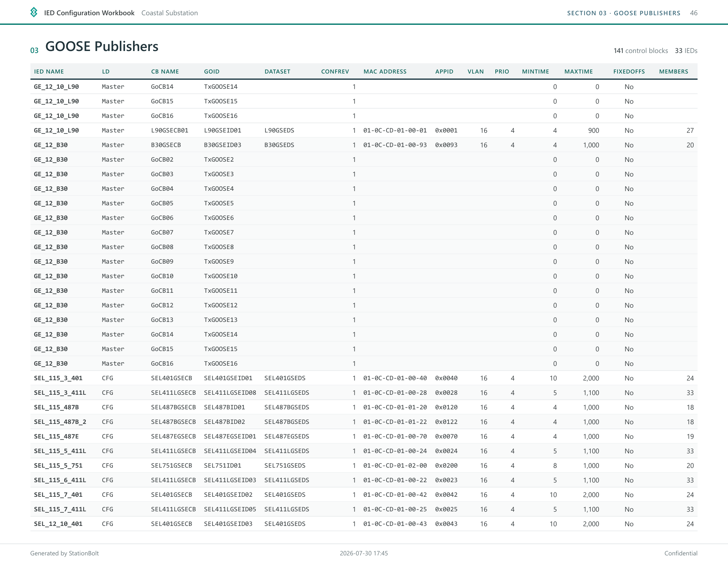Screen dimensions: 728x563
Task: Select MAC address 01-0C-CD-01-00-93
Action: 395,145
